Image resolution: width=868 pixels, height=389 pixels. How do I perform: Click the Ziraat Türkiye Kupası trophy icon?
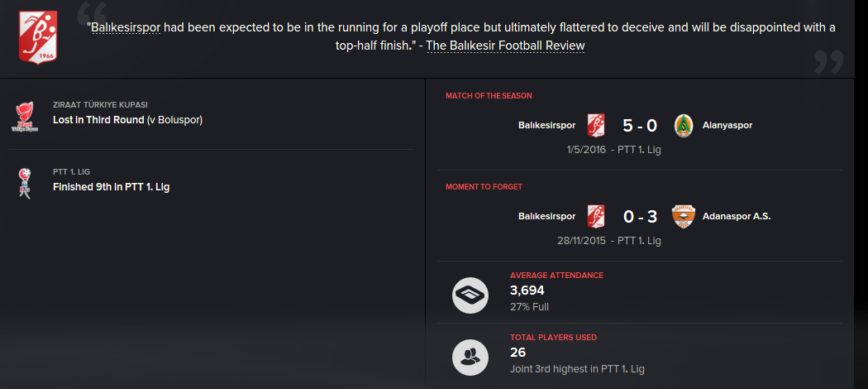click(23, 117)
